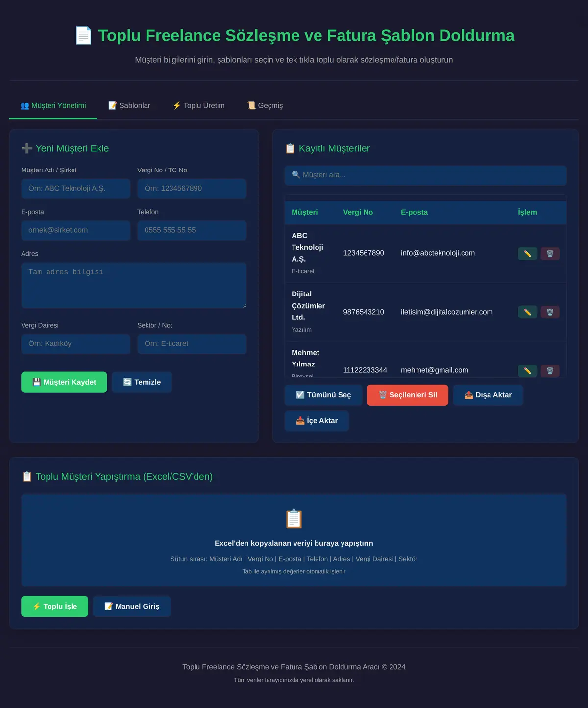This screenshot has height=708, width=588.
Task: Click the Müşteri Kaydet button
Action: 64,382
